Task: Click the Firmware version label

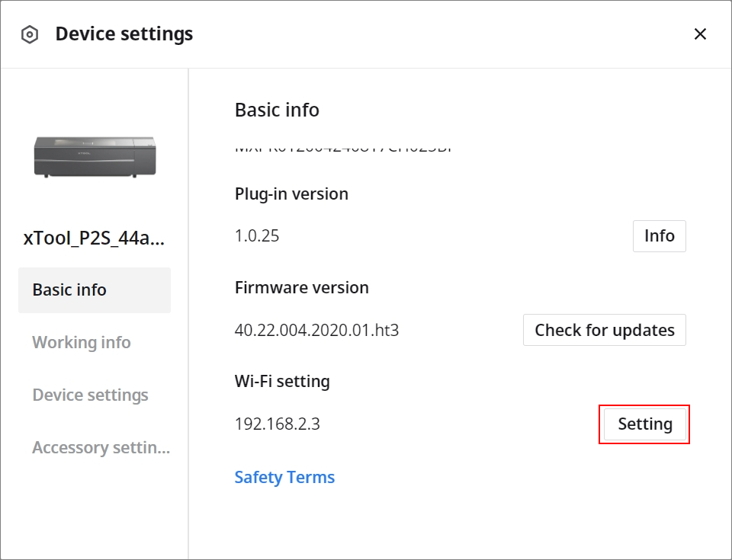Action: [301, 287]
